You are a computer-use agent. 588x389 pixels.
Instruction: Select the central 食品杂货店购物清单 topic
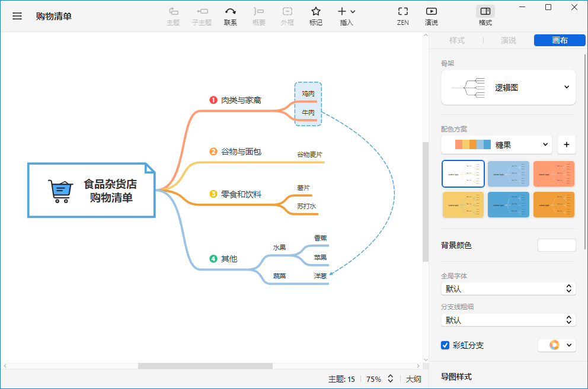tap(91, 191)
